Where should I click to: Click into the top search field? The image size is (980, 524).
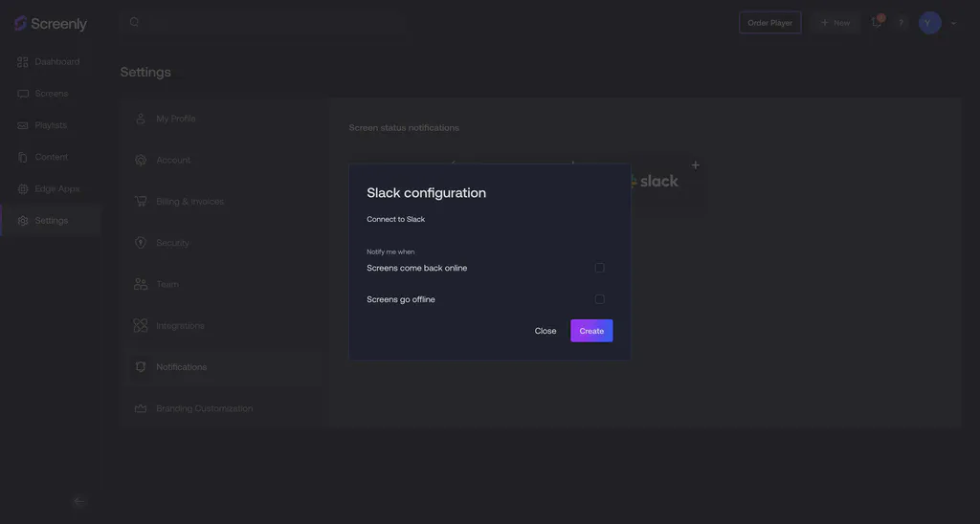point(262,23)
